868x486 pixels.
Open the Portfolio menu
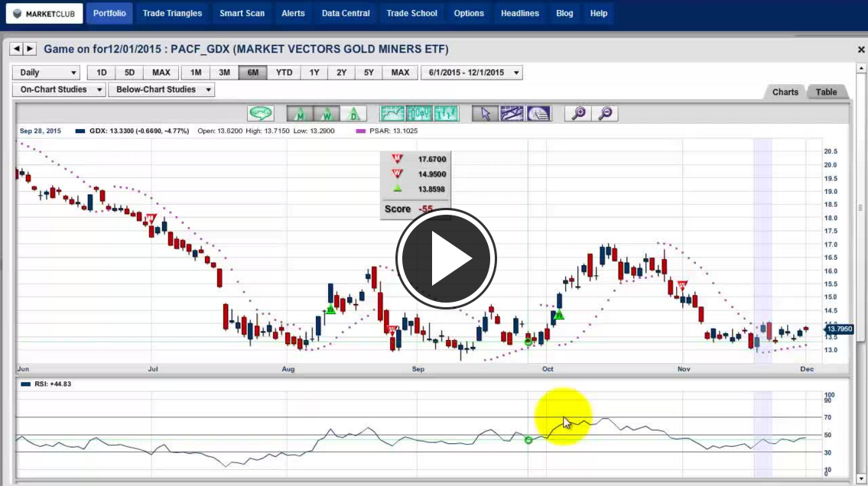pyautogui.click(x=109, y=13)
